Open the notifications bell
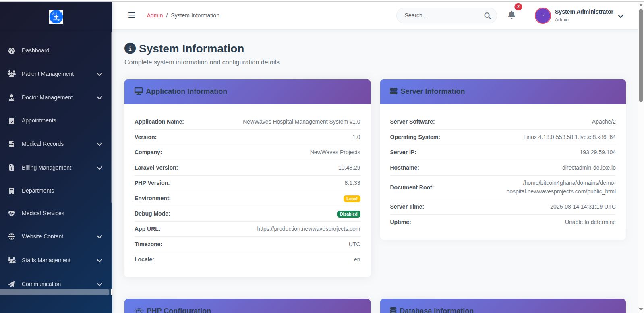Viewport: 644px width, 313px height. tap(511, 15)
